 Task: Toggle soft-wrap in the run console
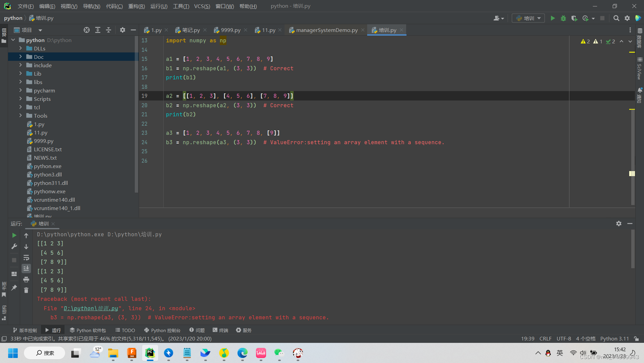coord(26,257)
